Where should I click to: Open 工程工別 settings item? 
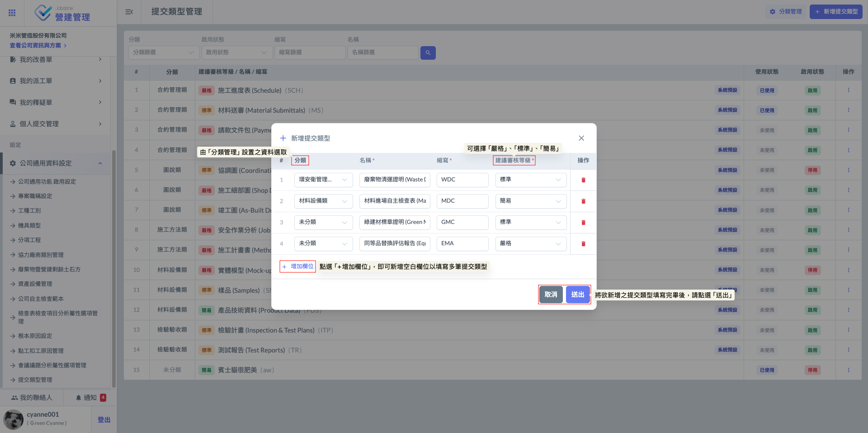coord(29,211)
